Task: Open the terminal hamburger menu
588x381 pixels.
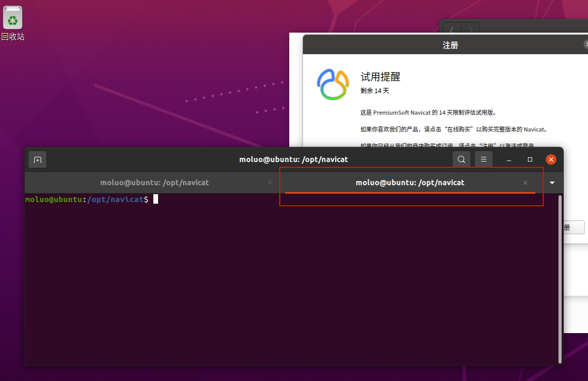Action: 484,159
